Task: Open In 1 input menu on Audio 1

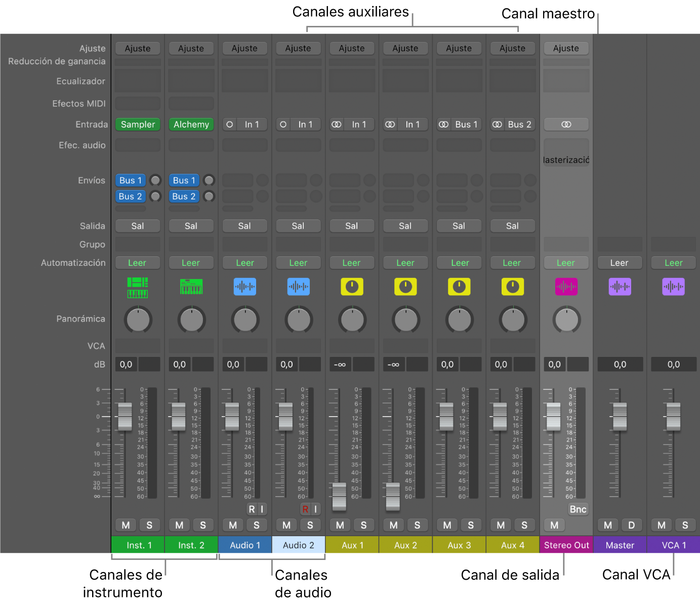Action: [252, 125]
